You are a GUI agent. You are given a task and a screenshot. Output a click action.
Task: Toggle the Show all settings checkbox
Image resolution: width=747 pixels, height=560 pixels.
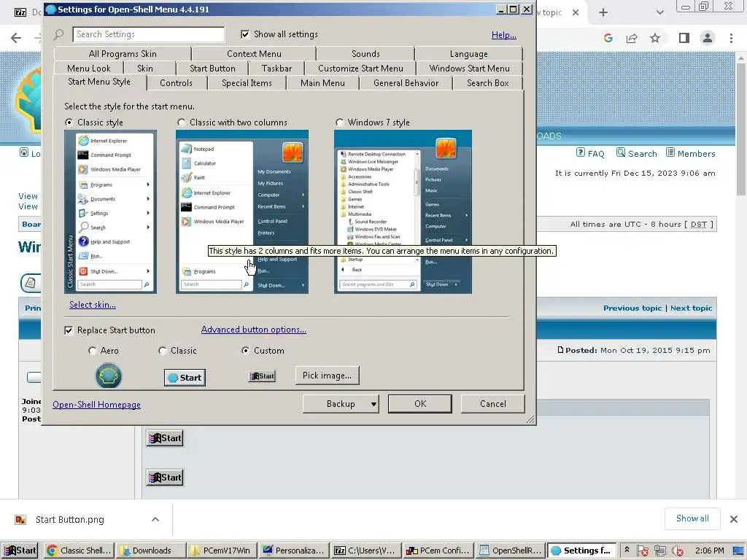(245, 34)
